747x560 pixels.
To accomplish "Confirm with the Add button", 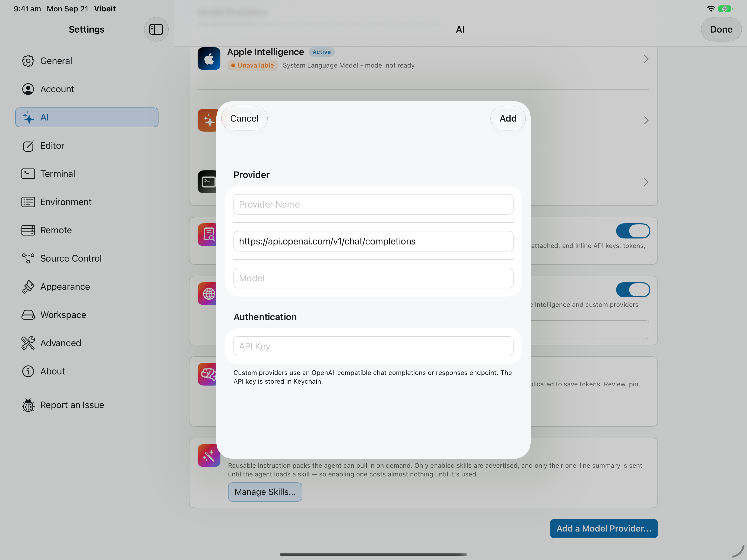I will (508, 119).
